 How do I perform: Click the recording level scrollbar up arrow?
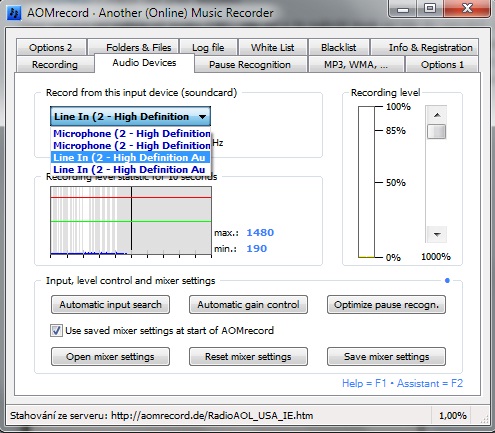point(437,115)
